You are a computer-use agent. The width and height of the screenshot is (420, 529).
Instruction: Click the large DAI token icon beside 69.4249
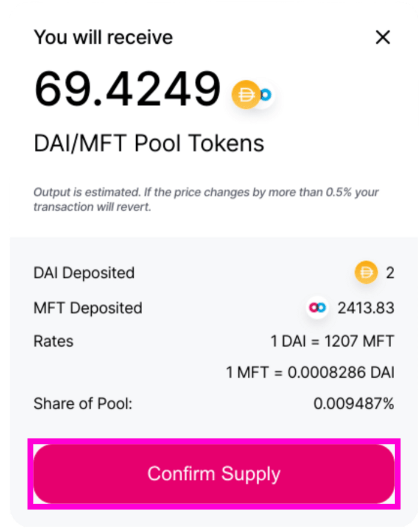[x=246, y=95]
